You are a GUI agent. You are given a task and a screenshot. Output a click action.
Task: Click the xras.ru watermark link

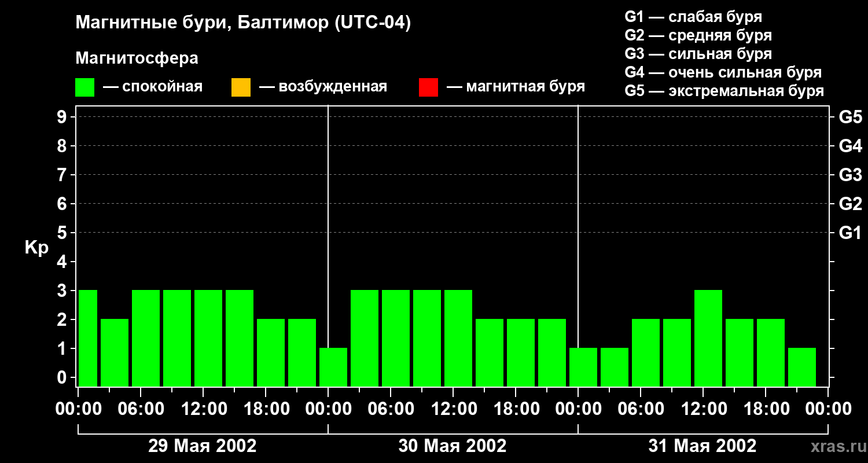coord(836,446)
